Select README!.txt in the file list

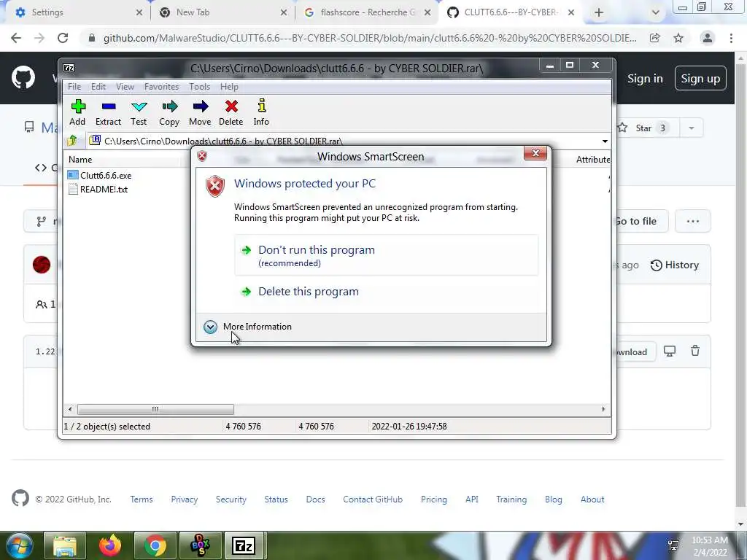point(98,189)
